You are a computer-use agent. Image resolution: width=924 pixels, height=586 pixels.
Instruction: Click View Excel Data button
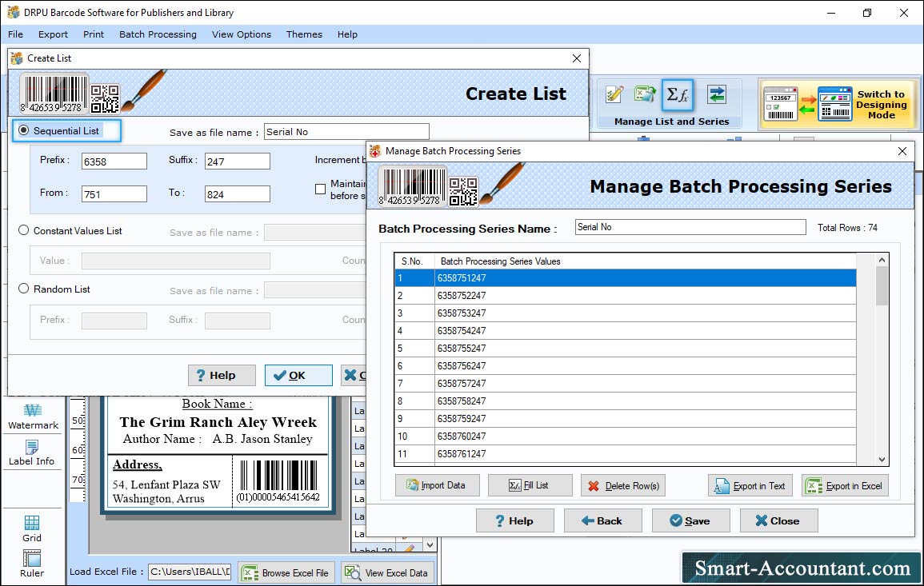pos(387,572)
